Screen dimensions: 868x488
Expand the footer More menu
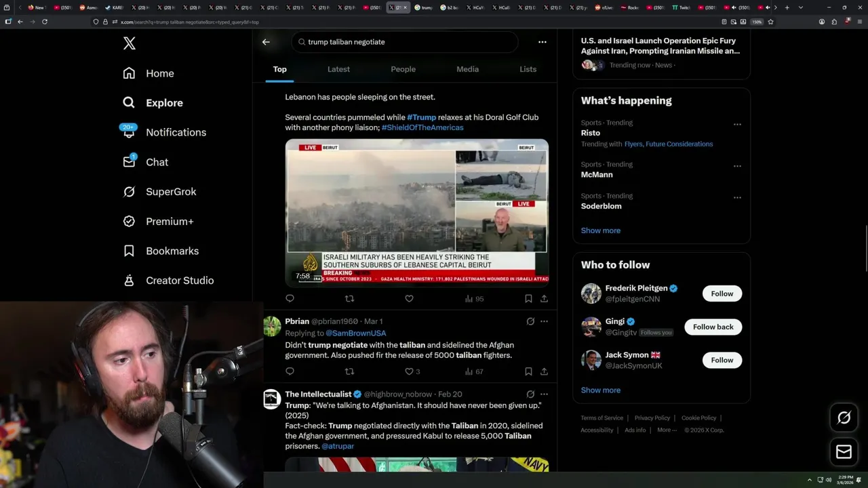tap(667, 430)
